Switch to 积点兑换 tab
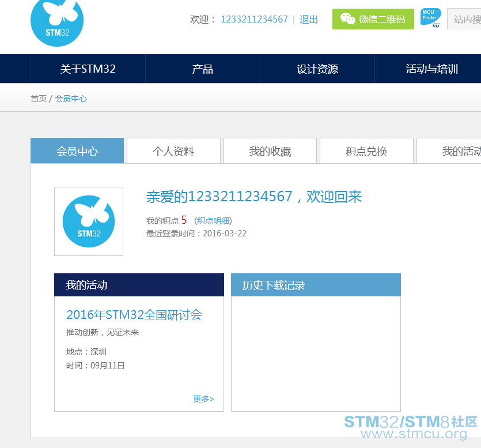 [x=366, y=150]
